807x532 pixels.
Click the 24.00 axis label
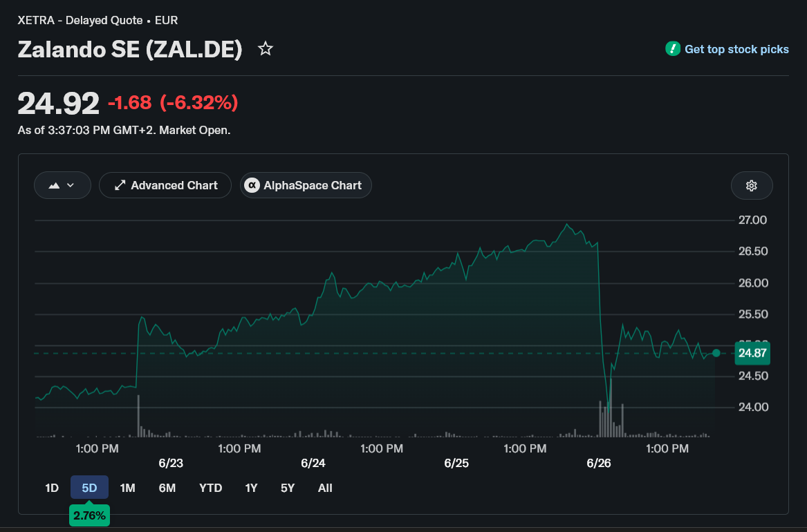[x=753, y=407]
